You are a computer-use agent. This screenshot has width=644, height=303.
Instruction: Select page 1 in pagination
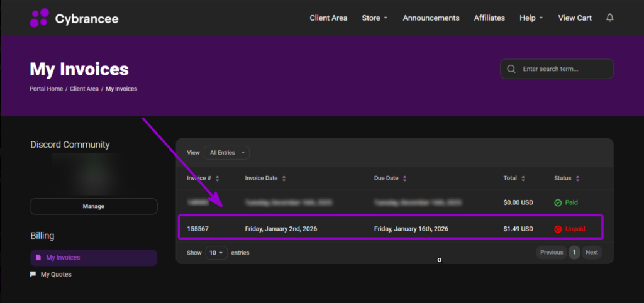coord(574,253)
